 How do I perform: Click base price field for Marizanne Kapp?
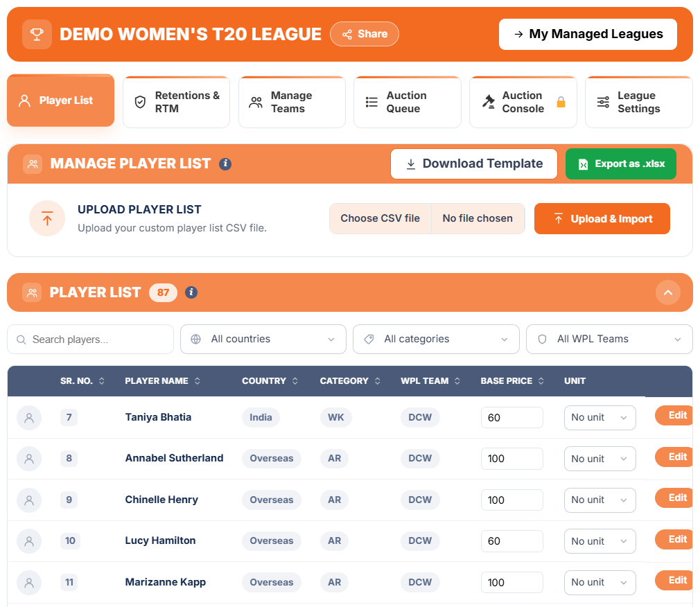(x=512, y=583)
